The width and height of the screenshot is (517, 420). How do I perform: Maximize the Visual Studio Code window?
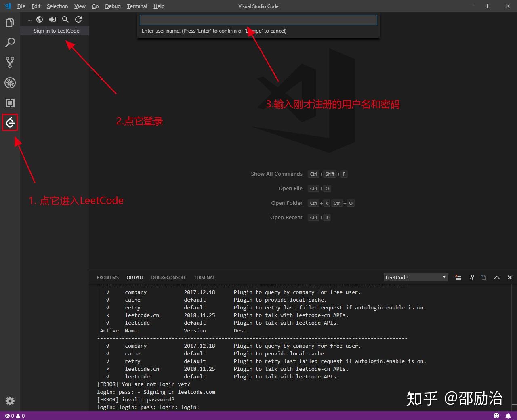point(489,6)
